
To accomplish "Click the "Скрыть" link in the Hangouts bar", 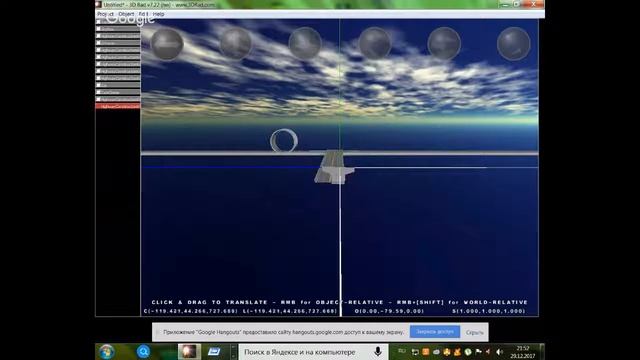I will coord(475,332).
